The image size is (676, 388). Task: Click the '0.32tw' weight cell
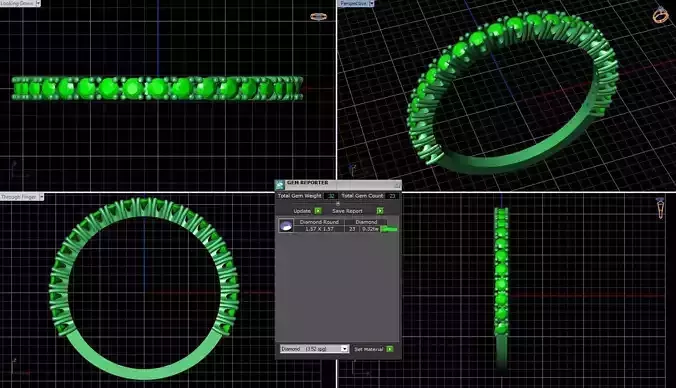point(370,229)
